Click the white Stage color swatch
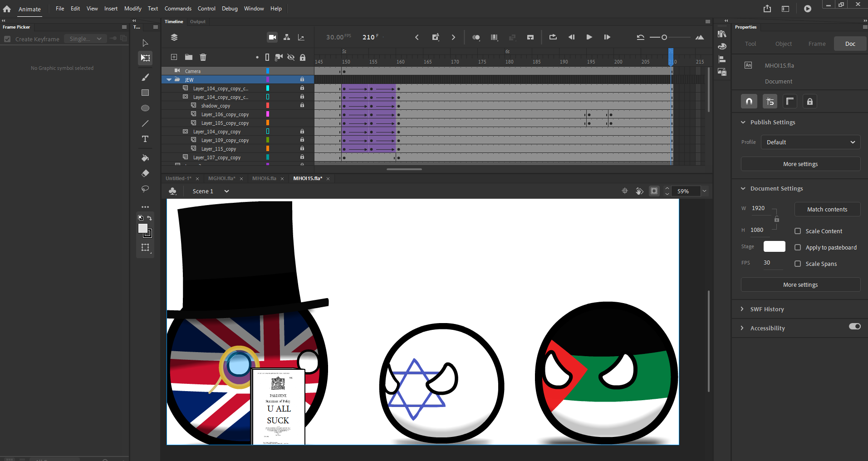This screenshot has height=461, width=868. [774, 246]
